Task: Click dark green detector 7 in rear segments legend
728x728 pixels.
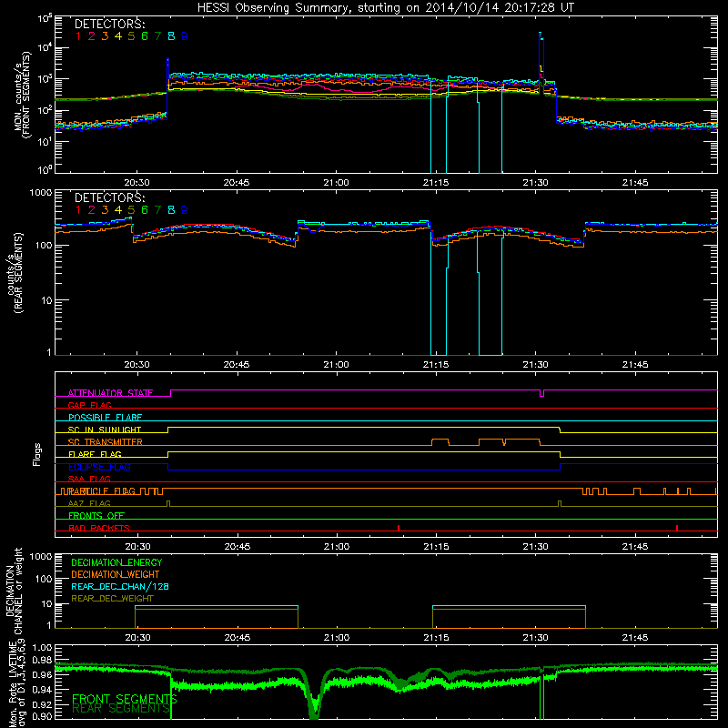Action: pyautogui.click(x=157, y=210)
